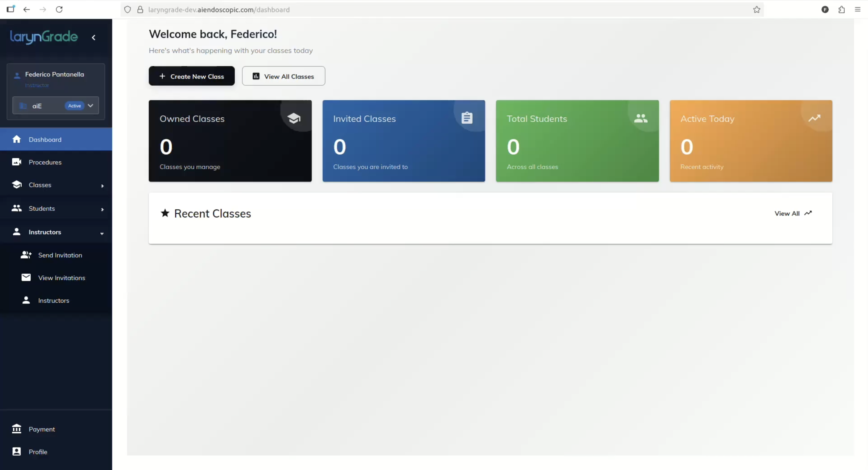Click the clipboard icon on the Invited Classes card
Screen dimensions: 868x470
467,118
